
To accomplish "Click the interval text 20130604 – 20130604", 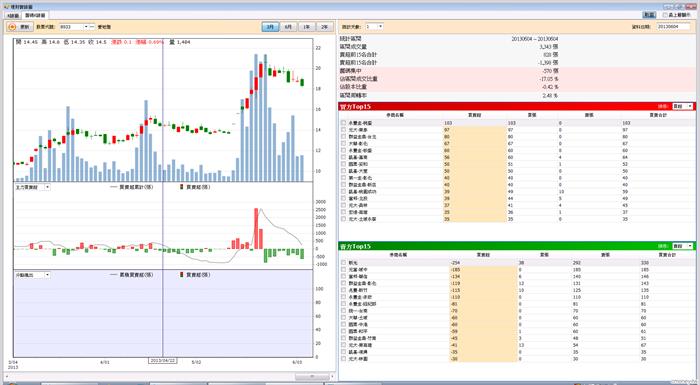I will (535, 39).
